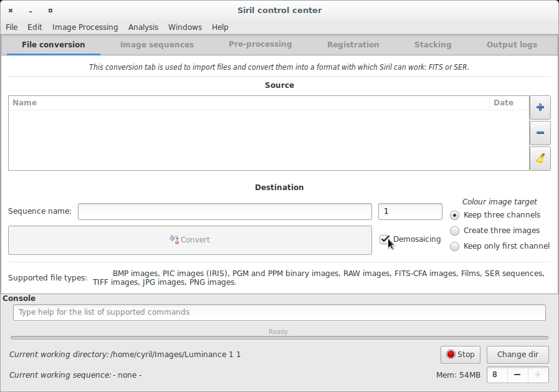Open the Edit menu
The width and height of the screenshot is (559, 392).
coord(34,27)
